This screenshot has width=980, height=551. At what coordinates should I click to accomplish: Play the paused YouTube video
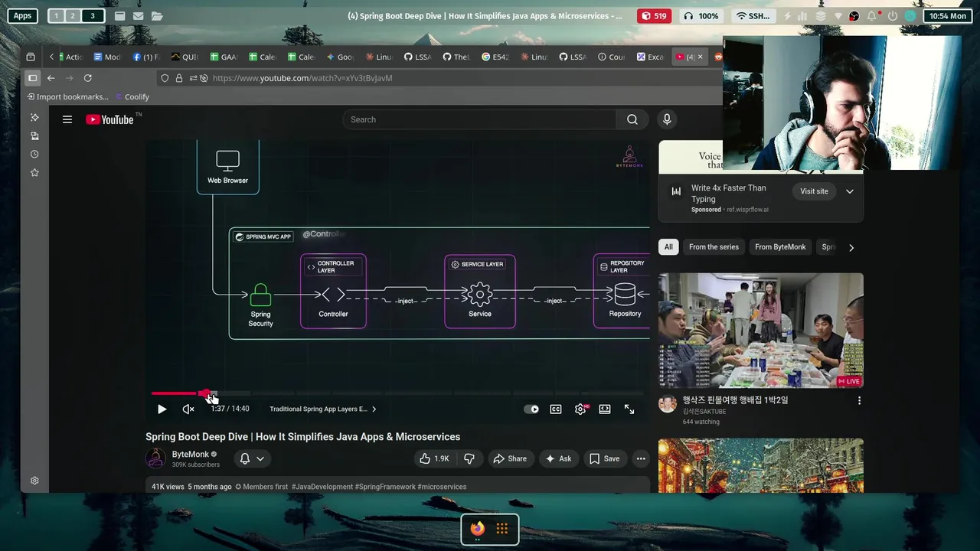click(162, 409)
